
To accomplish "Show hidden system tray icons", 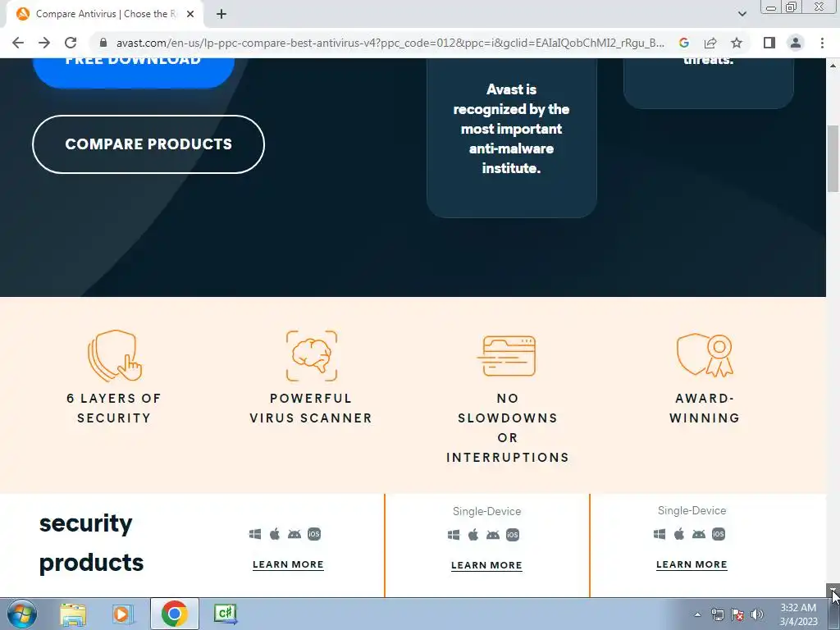I will (697, 614).
